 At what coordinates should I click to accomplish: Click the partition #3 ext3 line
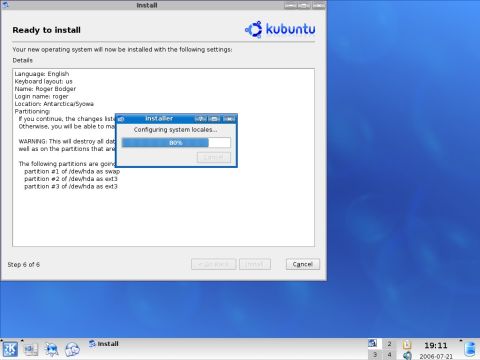71,186
